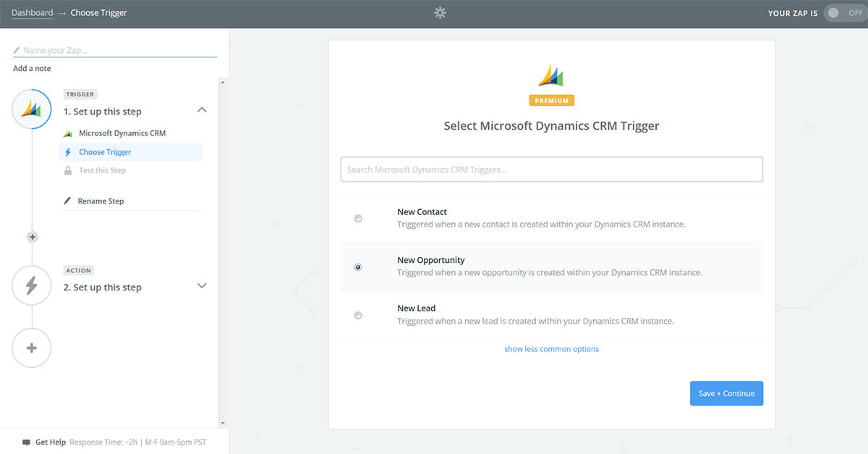Click the Save + Continue button
This screenshot has width=868, height=454.
pos(726,393)
